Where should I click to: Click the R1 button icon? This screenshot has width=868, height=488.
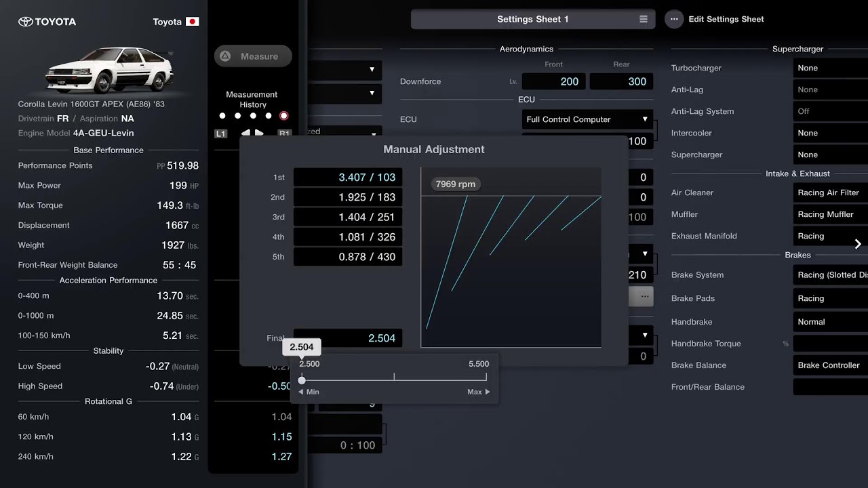[284, 134]
